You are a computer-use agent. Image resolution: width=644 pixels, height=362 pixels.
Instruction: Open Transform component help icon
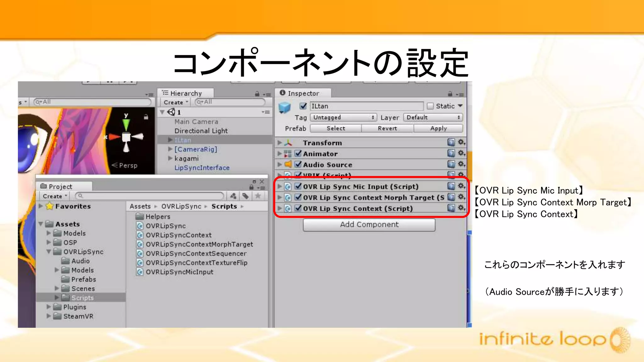(451, 143)
